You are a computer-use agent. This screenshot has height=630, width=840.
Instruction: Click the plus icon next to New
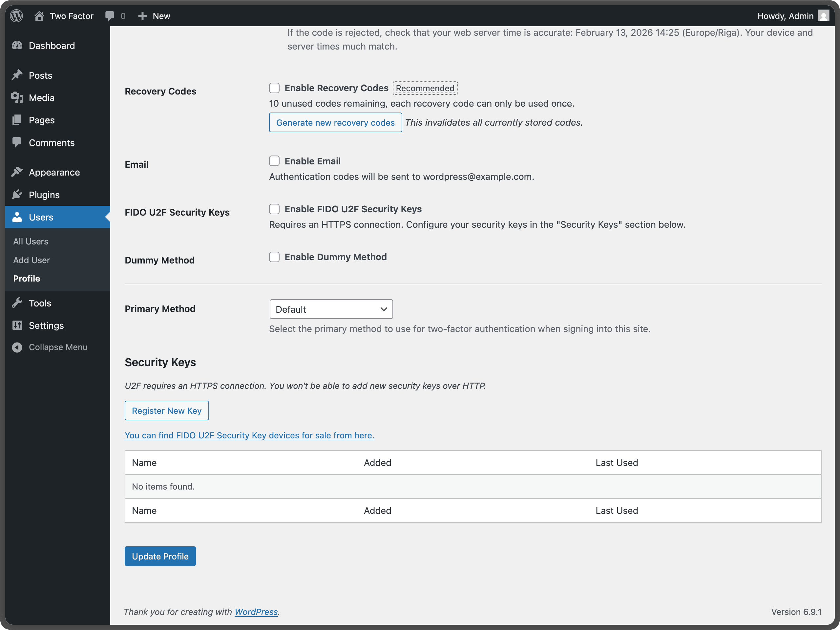(x=142, y=15)
